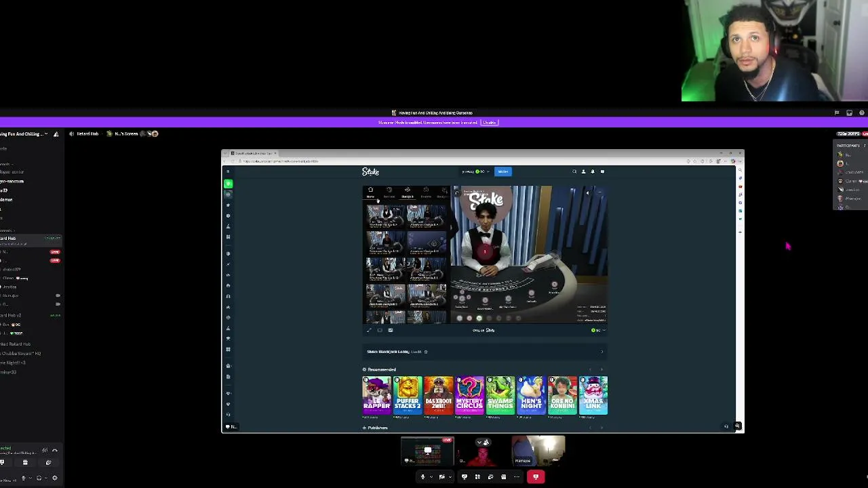Image resolution: width=868 pixels, height=488 pixels.
Task: Mute the Discord call microphone
Action: point(422,477)
